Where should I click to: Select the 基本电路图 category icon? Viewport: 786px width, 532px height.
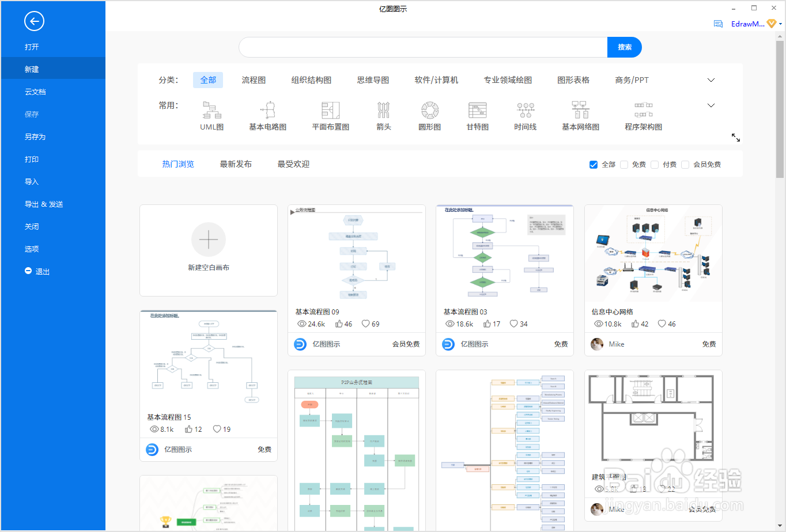point(268,110)
